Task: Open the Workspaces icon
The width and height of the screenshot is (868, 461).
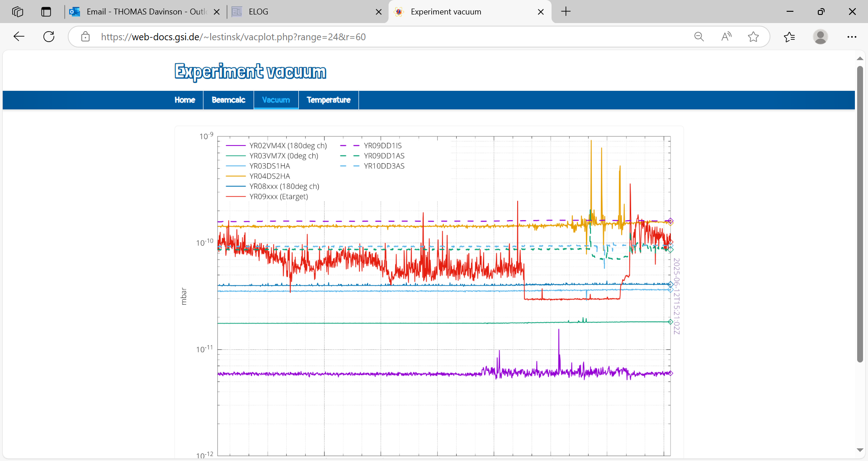Action: 18,12
